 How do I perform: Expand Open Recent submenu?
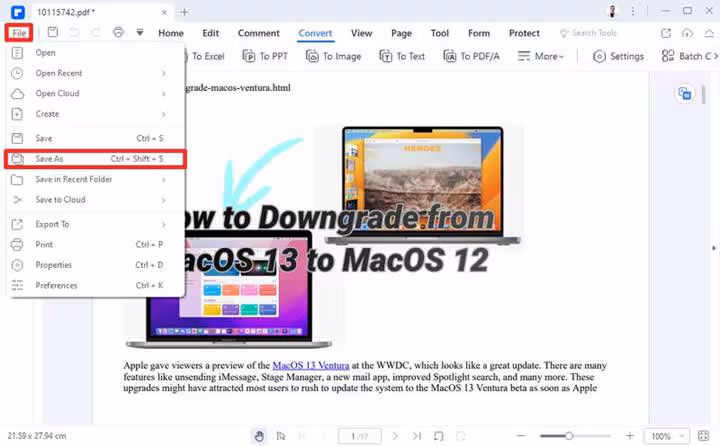click(96, 73)
